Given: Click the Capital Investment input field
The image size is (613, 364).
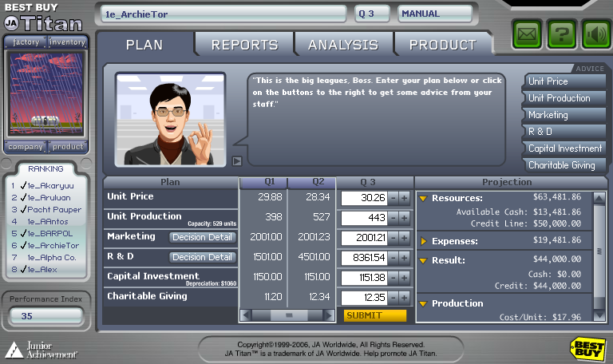Looking at the screenshot, I should [x=364, y=278].
